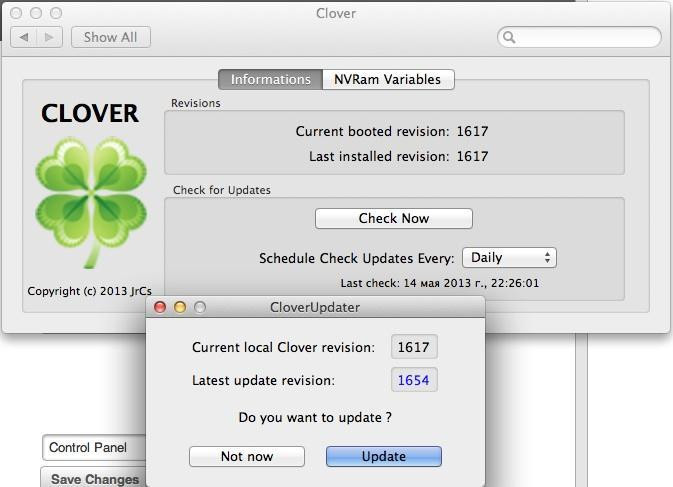Click the green clover logo image
This screenshot has width=673, height=487.
coord(91,201)
